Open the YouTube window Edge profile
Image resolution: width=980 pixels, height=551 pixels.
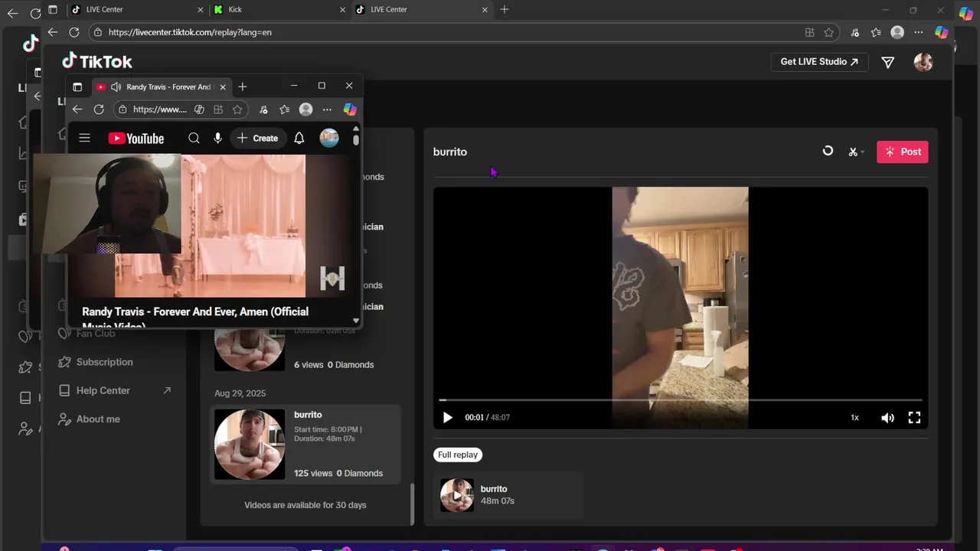(305, 109)
